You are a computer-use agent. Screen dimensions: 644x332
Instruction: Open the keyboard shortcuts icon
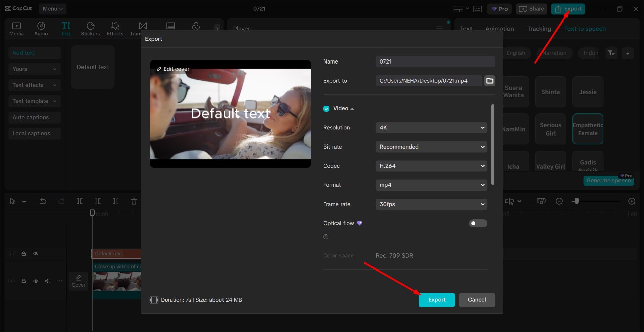[x=477, y=9]
